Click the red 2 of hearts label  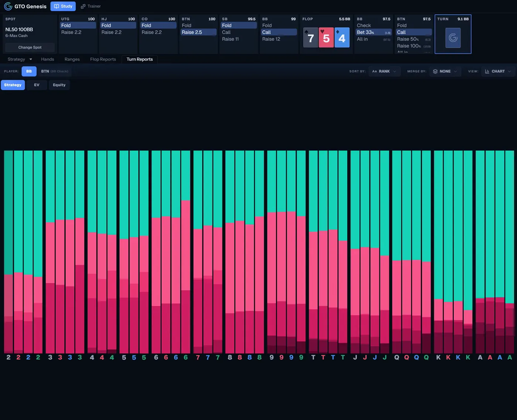(18, 357)
